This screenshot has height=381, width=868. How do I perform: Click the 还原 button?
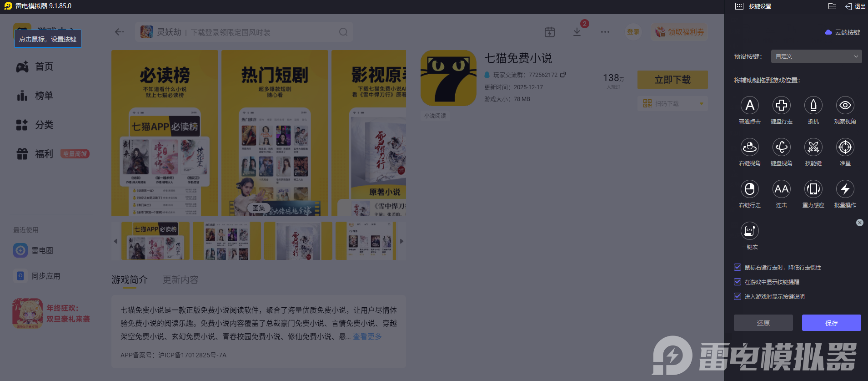pyautogui.click(x=763, y=323)
